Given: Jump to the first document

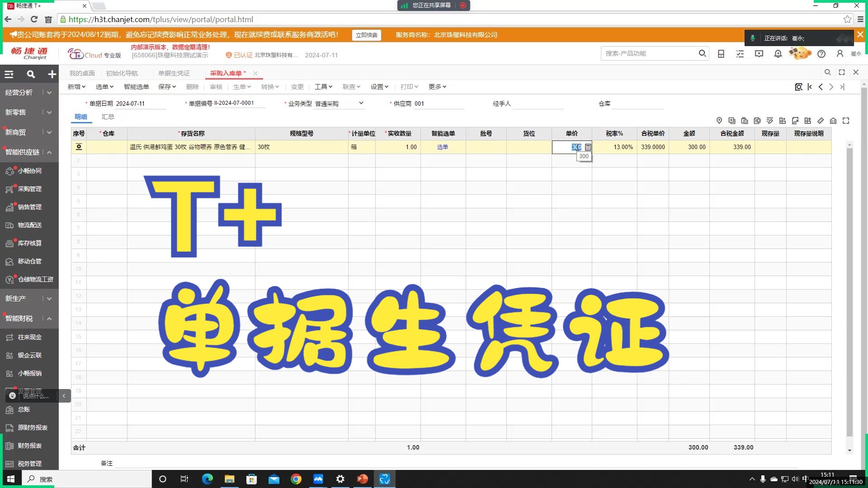Looking at the screenshot, I should point(810,87).
